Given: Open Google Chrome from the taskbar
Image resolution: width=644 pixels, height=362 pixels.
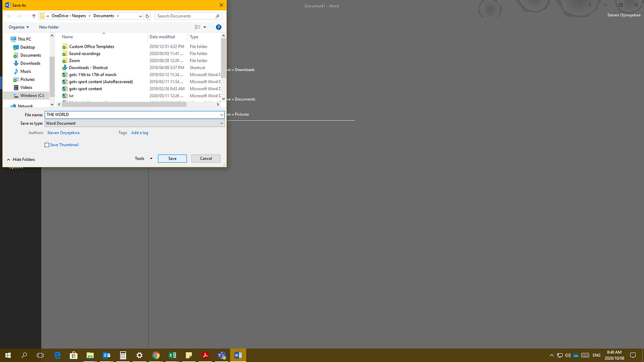Looking at the screenshot, I should click(156, 355).
